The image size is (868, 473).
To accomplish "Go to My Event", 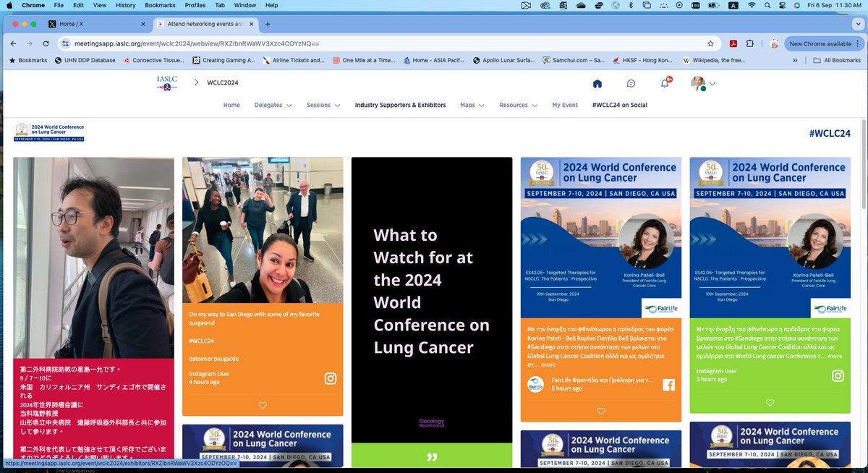I will coord(565,105).
